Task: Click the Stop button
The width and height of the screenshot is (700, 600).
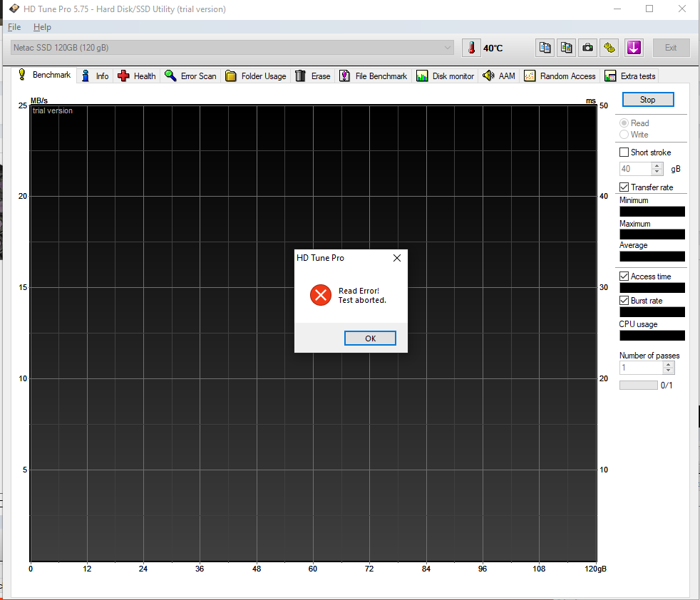Action: (x=647, y=100)
